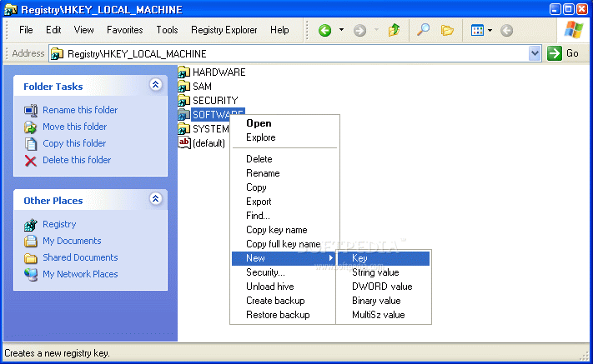593x364 pixels.
Task: Choose DWORD value in the New submenu
Action: 384,287
